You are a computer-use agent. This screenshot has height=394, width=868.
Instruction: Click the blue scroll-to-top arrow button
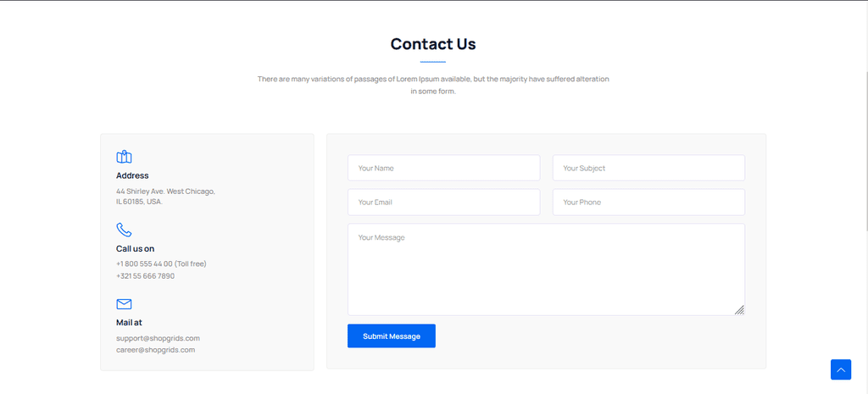[x=840, y=370]
